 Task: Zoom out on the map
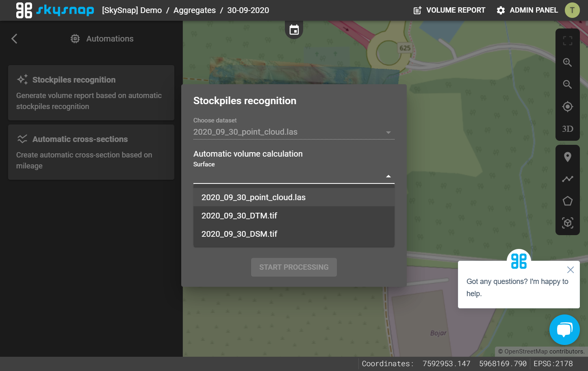[x=568, y=84]
